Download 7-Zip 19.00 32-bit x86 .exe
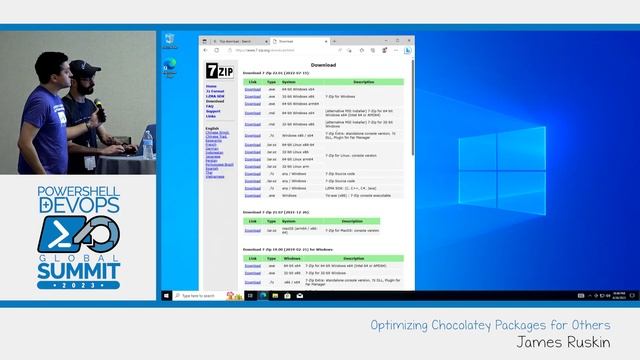 pyautogui.click(x=252, y=273)
